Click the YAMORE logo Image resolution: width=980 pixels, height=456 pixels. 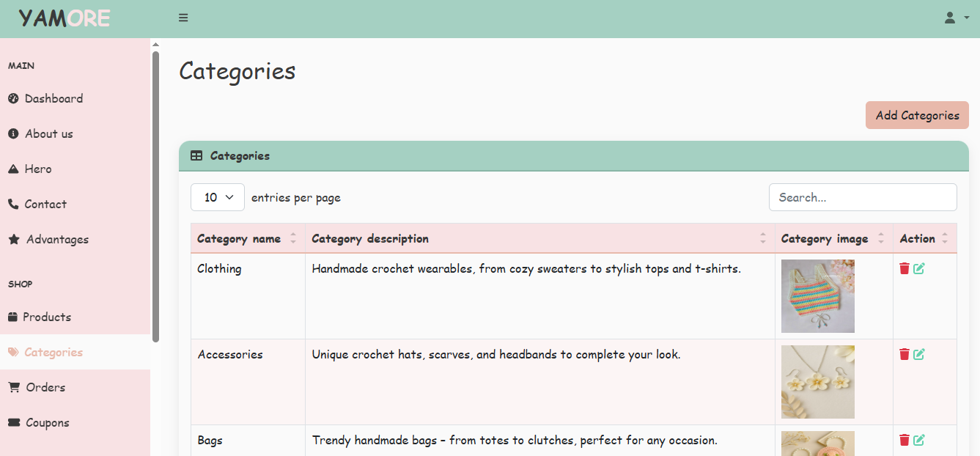point(65,18)
